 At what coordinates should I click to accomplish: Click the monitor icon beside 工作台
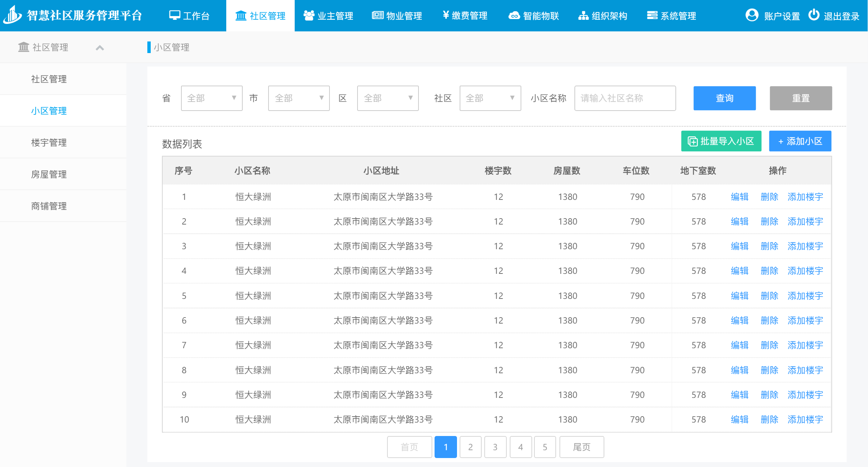pos(175,15)
